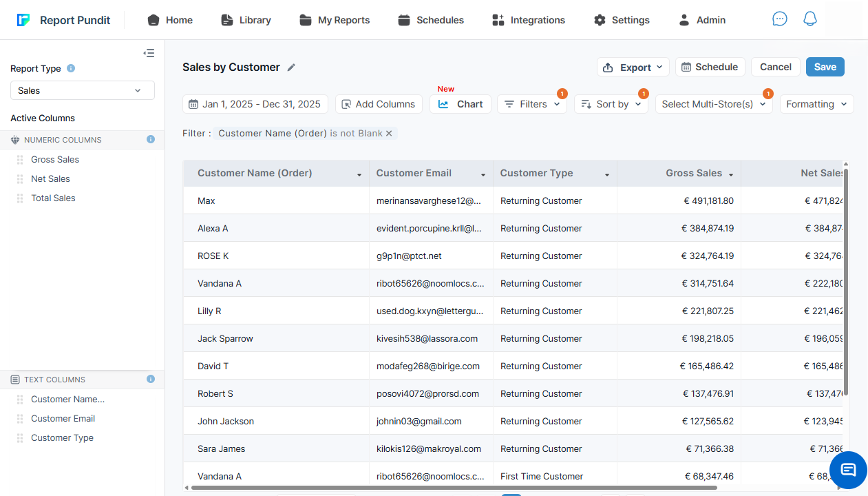The image size is (868, 496).
Task: Click the vertical table scrollbar
Action: pos(846,282)
